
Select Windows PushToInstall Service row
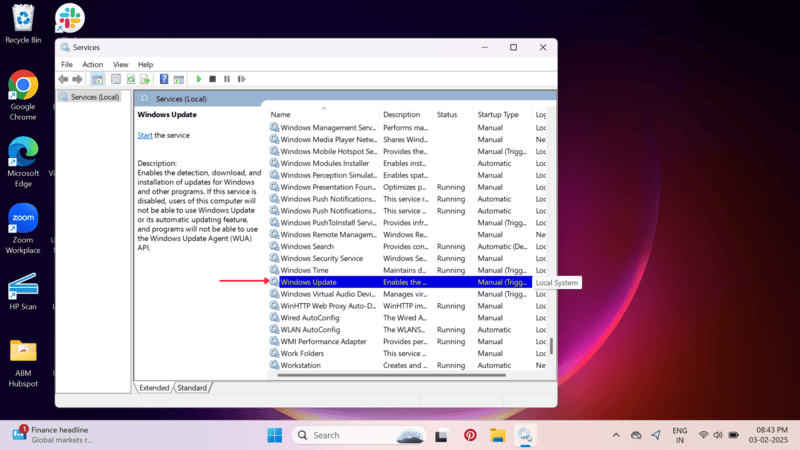407,223
